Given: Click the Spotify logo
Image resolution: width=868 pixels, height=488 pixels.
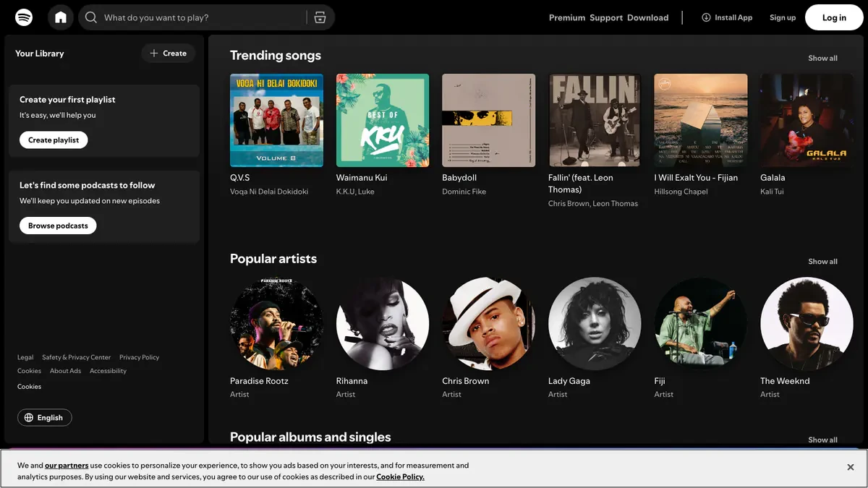Looking at the screenshot, I should tap(24, 17).
